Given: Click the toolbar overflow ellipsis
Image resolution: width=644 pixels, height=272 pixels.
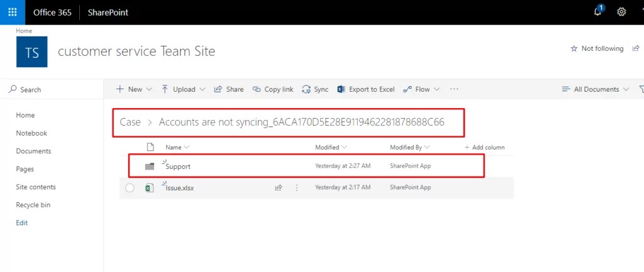Looking at the screenshot, I should (454, 89).
